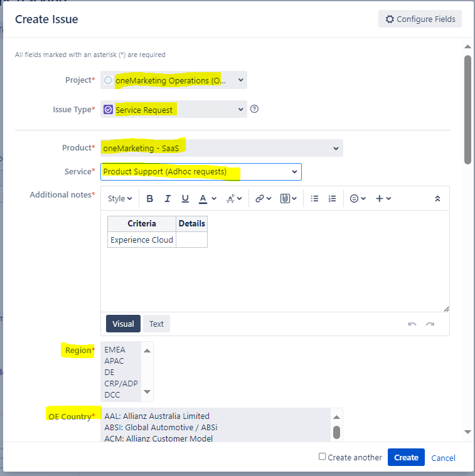The image size is (475, 476).
Task: Select EMEA in Region list
Action: pos(115,350)
